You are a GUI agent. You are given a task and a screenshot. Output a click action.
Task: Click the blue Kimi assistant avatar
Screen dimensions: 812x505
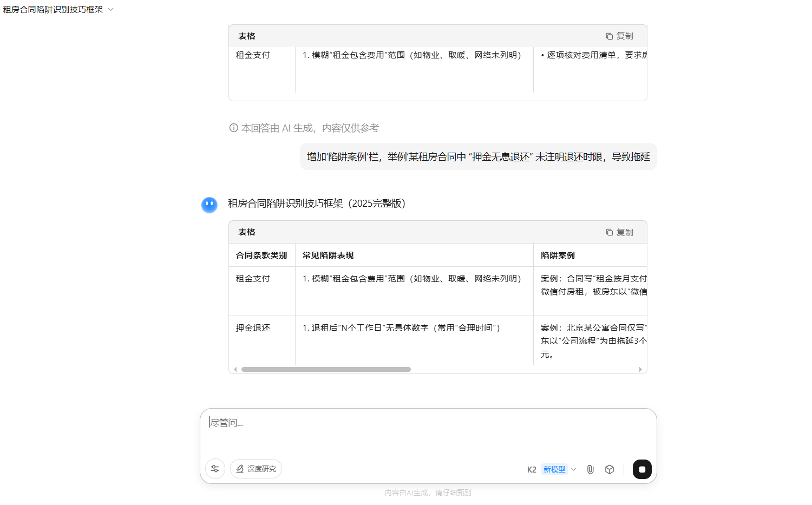point(209,205)
